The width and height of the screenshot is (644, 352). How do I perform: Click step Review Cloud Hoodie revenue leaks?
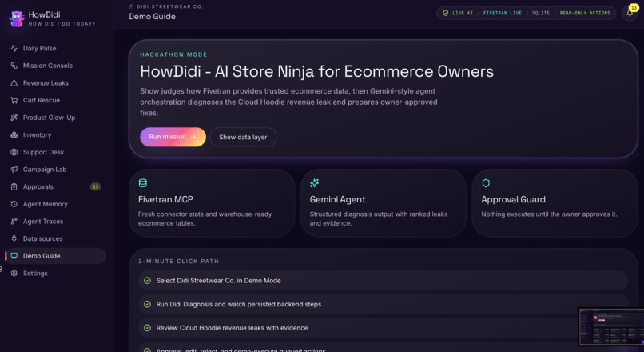pos(384,328)
